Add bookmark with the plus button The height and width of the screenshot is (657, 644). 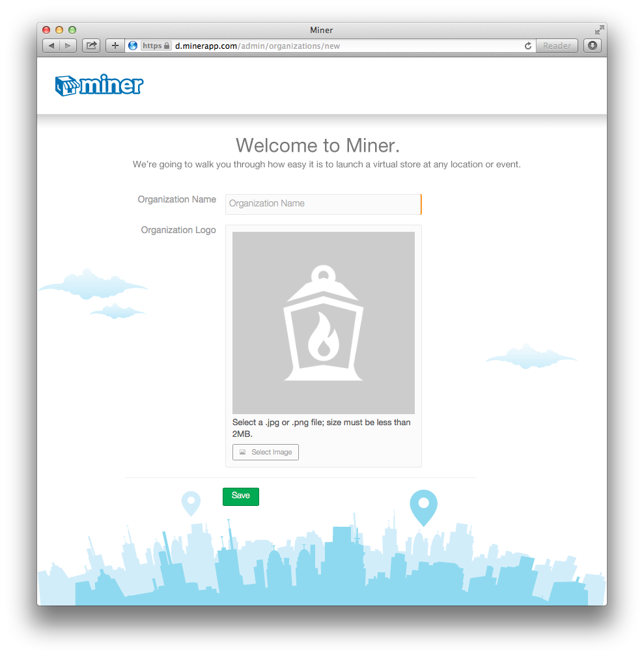click(x=115, y=46)
